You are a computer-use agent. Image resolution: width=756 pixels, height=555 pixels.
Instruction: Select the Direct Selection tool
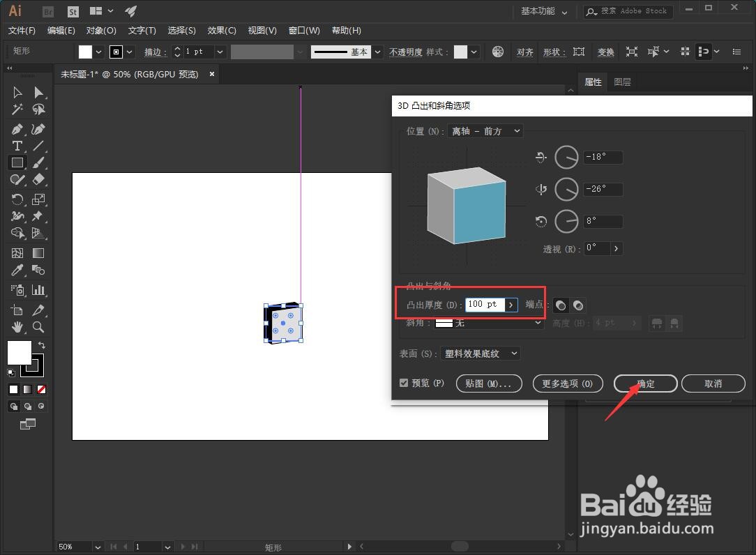pyautogui.click(x=38, y=92)
